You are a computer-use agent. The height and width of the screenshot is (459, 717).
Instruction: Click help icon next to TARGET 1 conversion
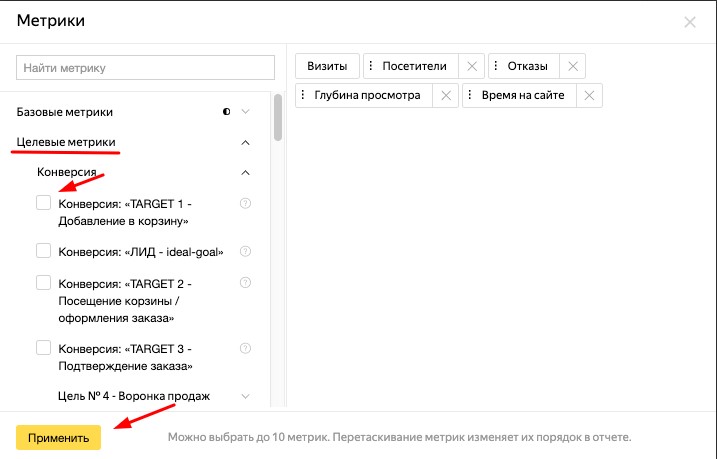(245, 203)
